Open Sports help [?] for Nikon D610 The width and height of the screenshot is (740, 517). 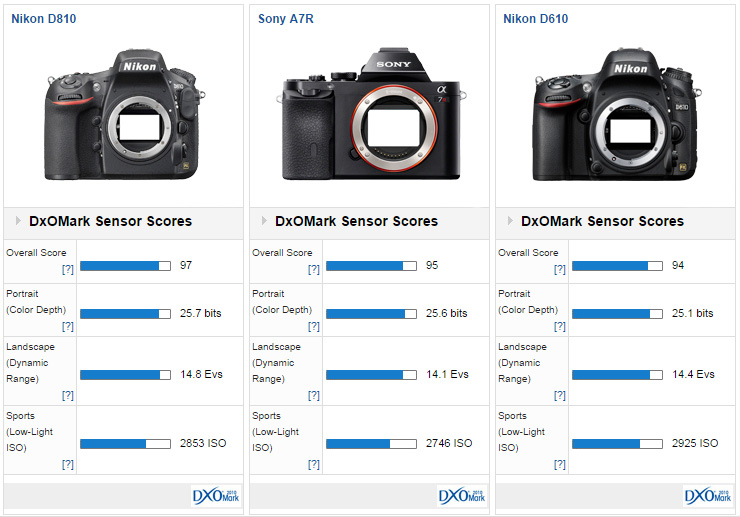click(x=560, y=464)
